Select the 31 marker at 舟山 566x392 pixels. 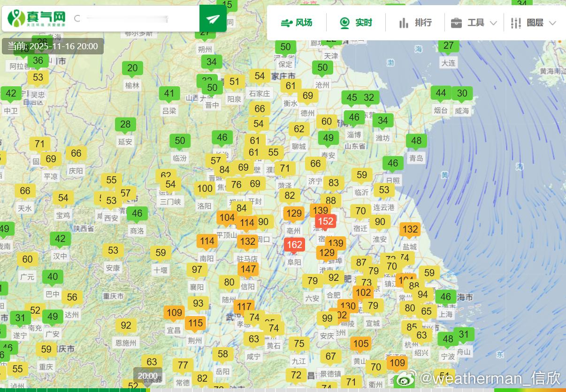464,334
